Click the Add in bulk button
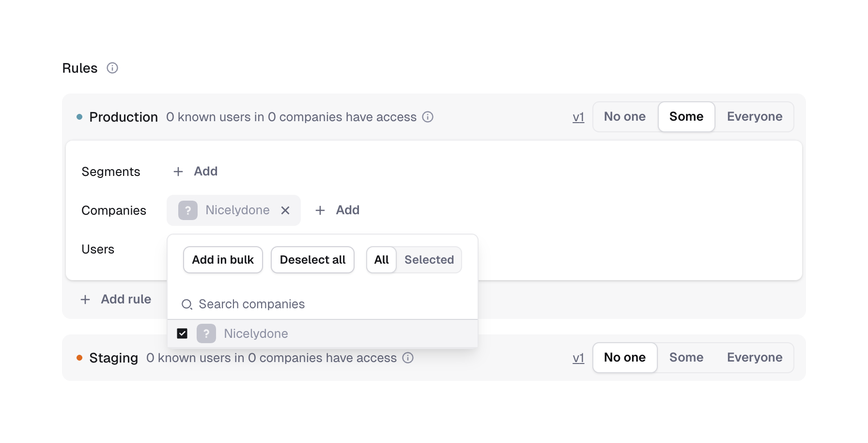Image resolution: width=868 pixels, height=443 pixels. [223, 260]
